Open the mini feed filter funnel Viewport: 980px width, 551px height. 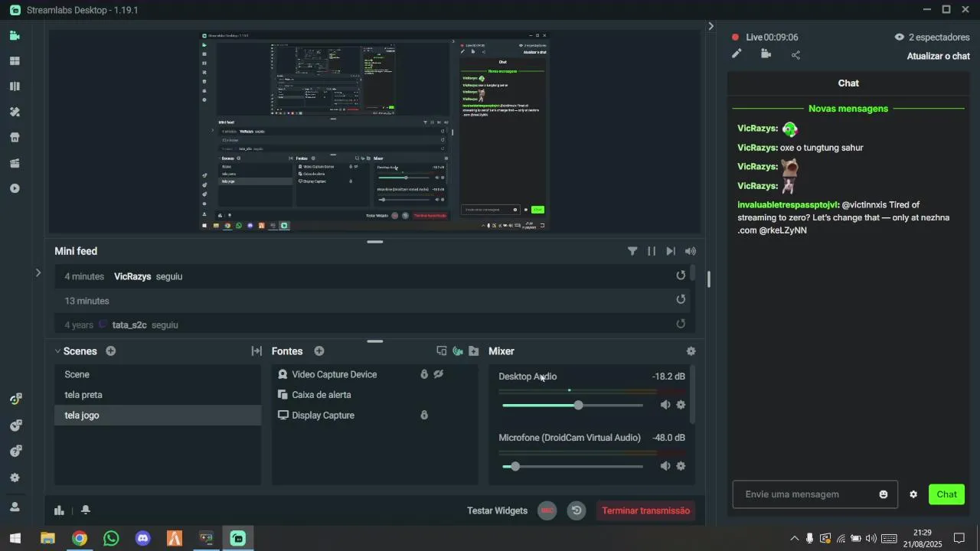click(x=632, y=251)
